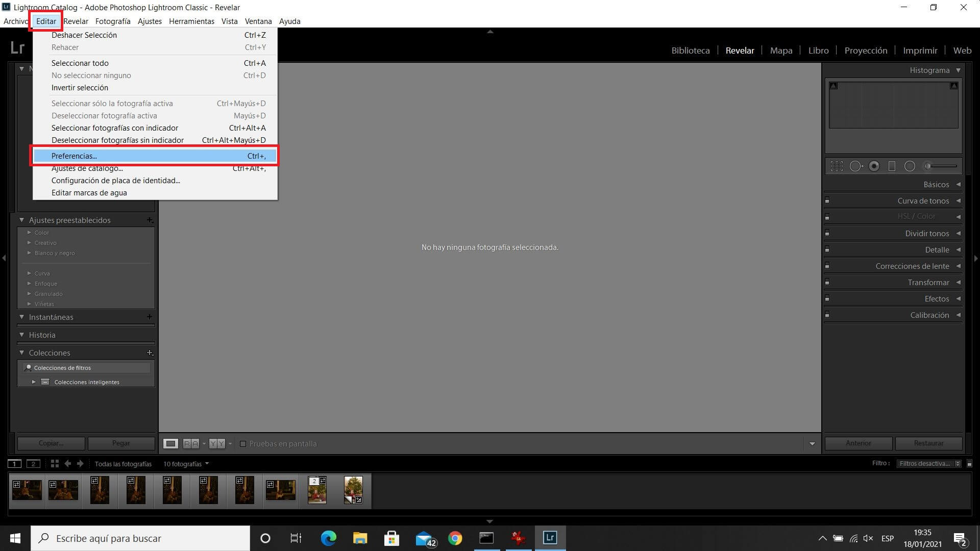Expand the Curva de tonos panel
The width and height of the screenshot is (980, 551).
click(x=958, y=201)
